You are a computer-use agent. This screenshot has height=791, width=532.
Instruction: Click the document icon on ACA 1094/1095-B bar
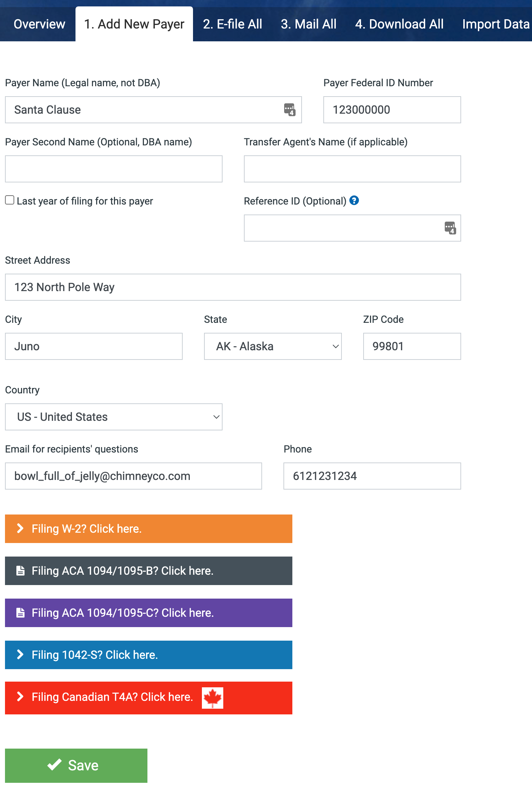pyautogui.click(x=21, y=570)
